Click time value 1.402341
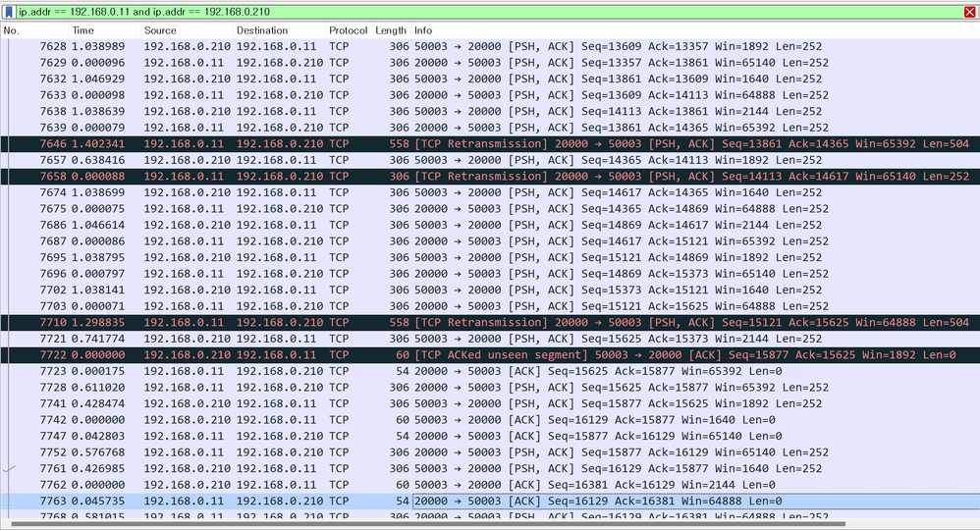This screenshot has width=980, height=530. click(x=98, y=143)
